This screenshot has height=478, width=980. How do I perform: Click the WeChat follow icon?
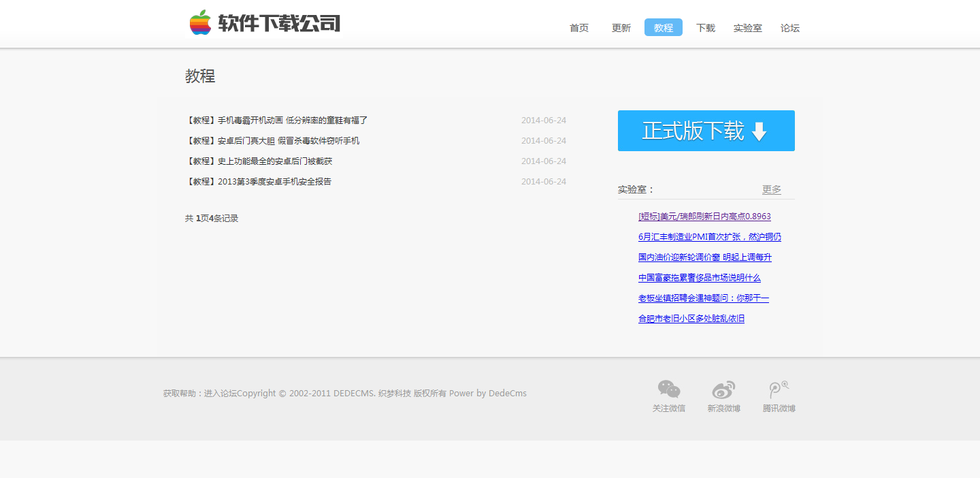point(669,389)
